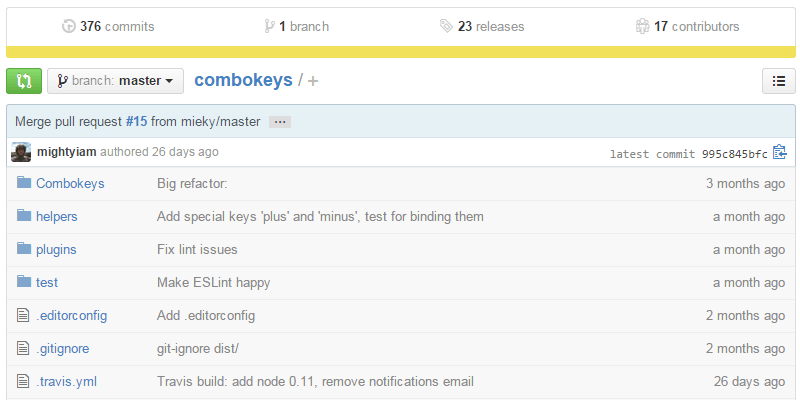Click the combokeys repository breadcrumb
800x400 pixels.
(x=243, y=81)
